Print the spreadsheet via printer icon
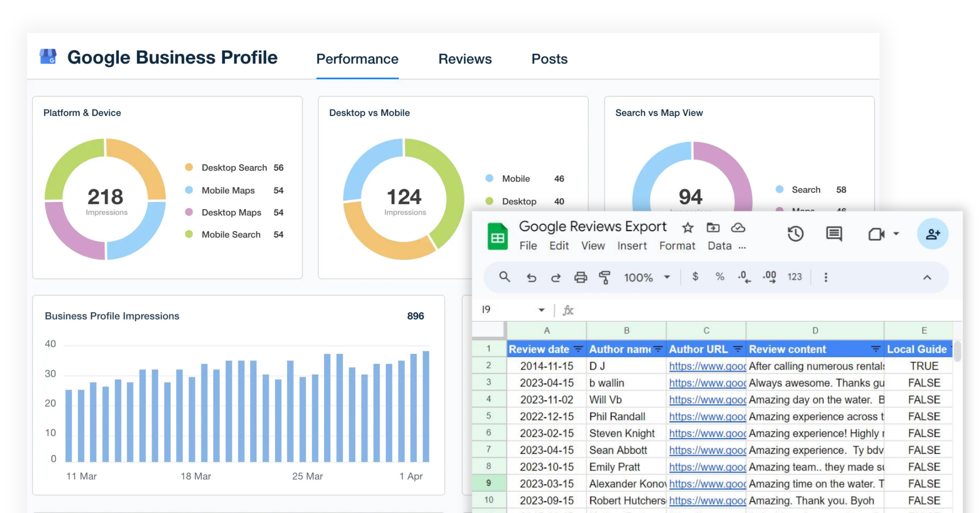The image size is (980, 513). [x=581, y=277]
